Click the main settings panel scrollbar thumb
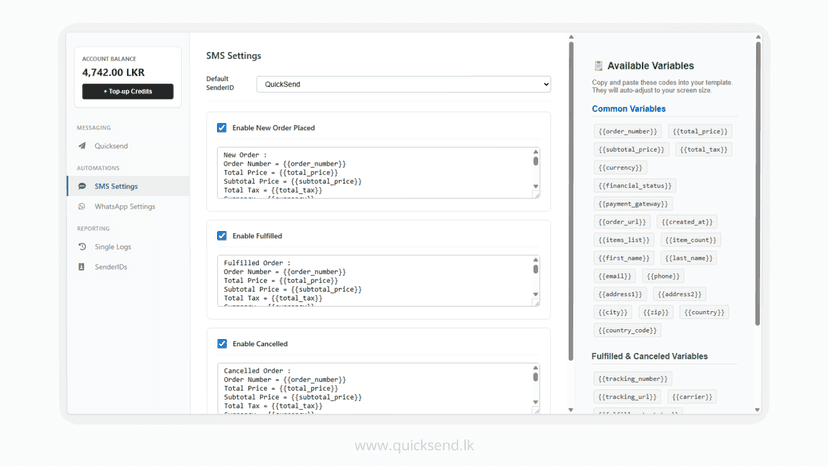828x466 pixels. point(571,201)
